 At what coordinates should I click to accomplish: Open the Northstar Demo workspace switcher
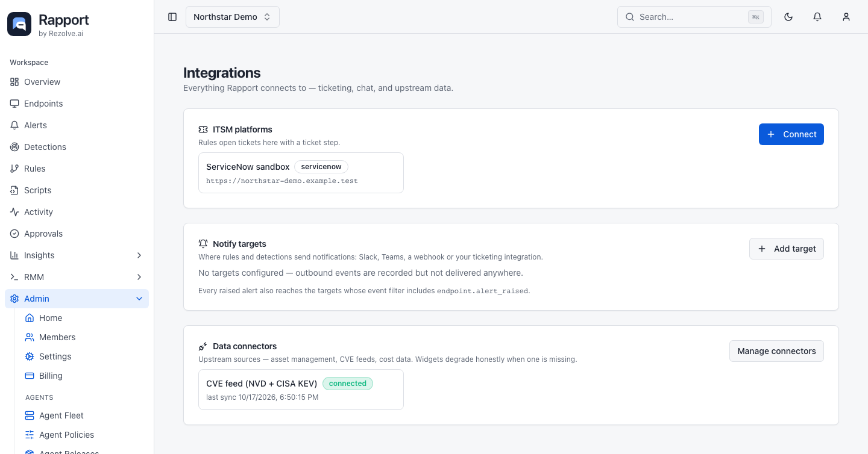(x=233, y=17)
